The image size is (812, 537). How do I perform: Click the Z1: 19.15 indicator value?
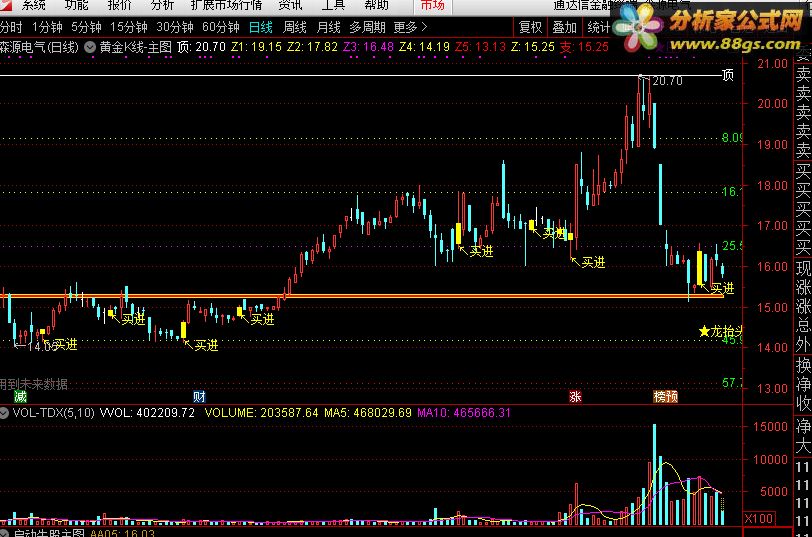(256, 47)
